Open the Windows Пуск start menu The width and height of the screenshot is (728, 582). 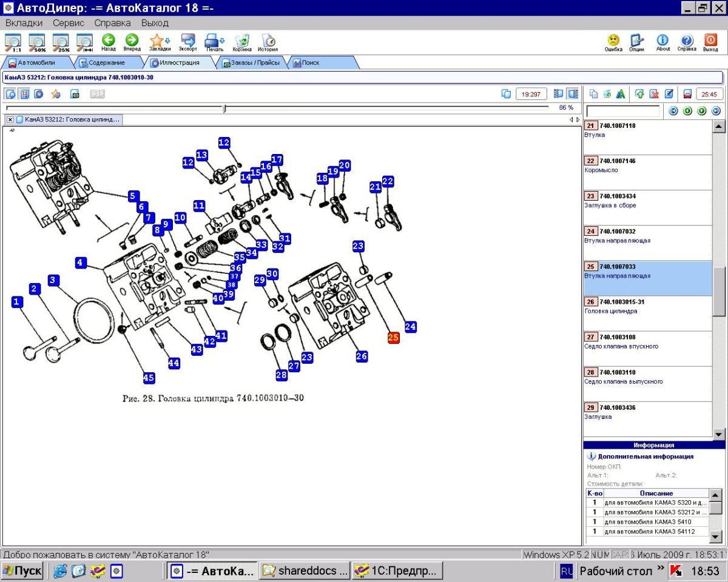coord(22,570)
